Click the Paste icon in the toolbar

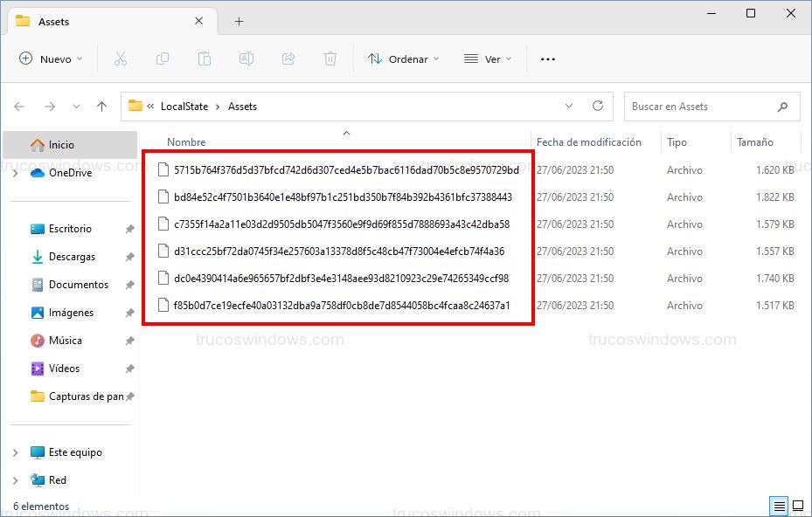point(205,59)
